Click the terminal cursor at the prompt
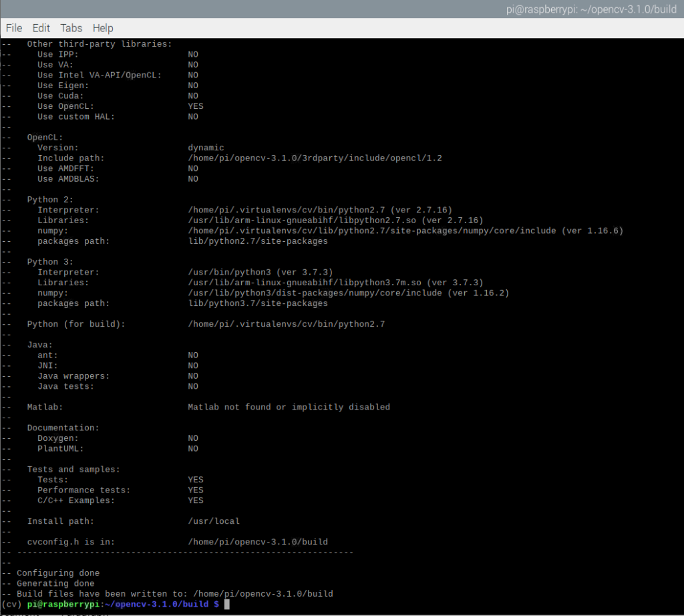The image size is (684, 616). 227,605
